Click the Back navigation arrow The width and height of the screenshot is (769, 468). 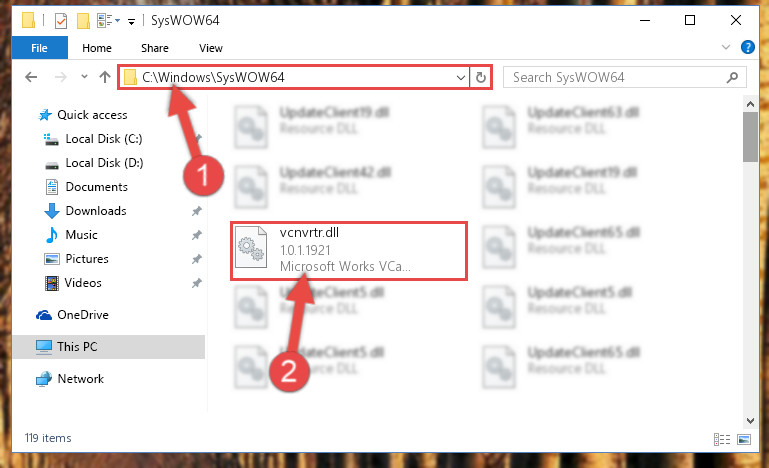pos(31,77)
